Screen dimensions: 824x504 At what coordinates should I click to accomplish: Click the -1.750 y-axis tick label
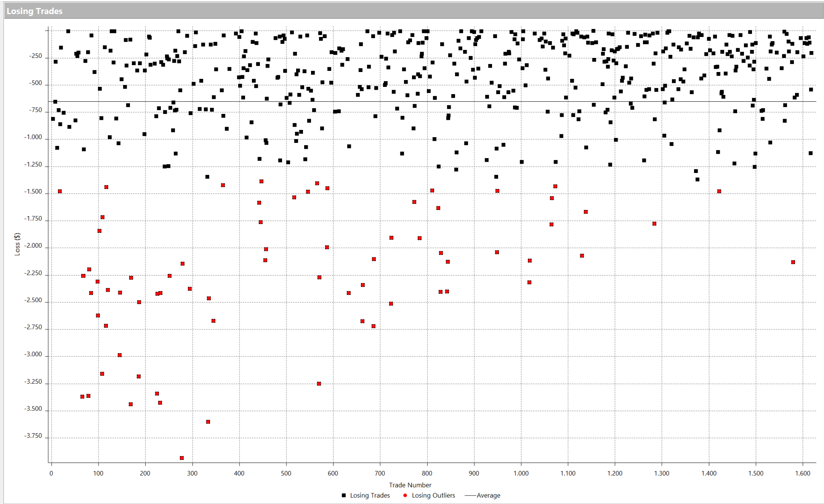(x=33, y=219)
